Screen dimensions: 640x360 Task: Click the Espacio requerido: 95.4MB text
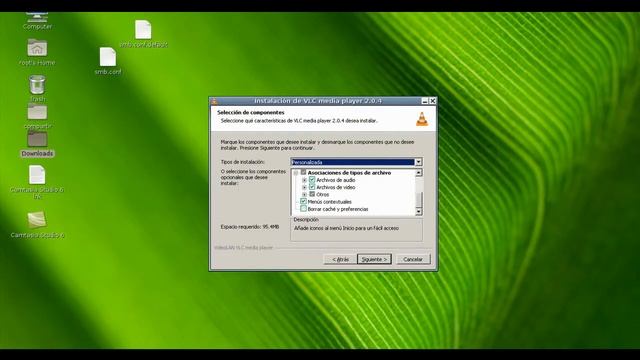click(250, 227)
